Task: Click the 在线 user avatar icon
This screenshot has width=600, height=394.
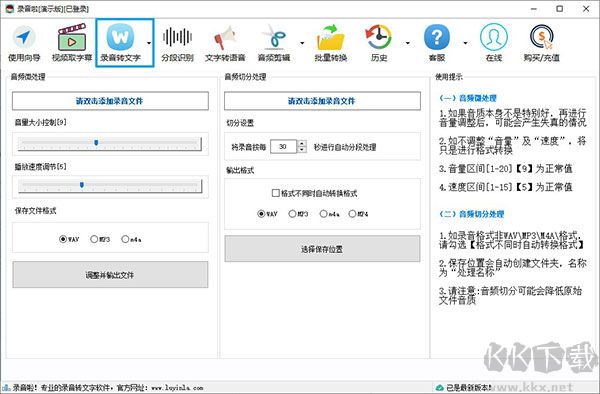Action: click(x=494, y=43)
